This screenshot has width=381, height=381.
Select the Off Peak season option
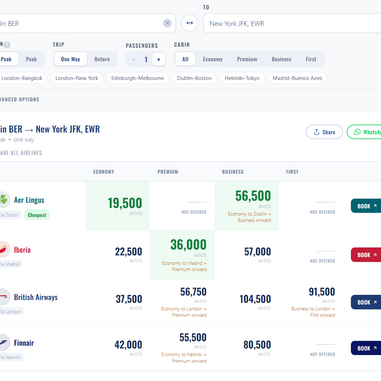[8, 59]
